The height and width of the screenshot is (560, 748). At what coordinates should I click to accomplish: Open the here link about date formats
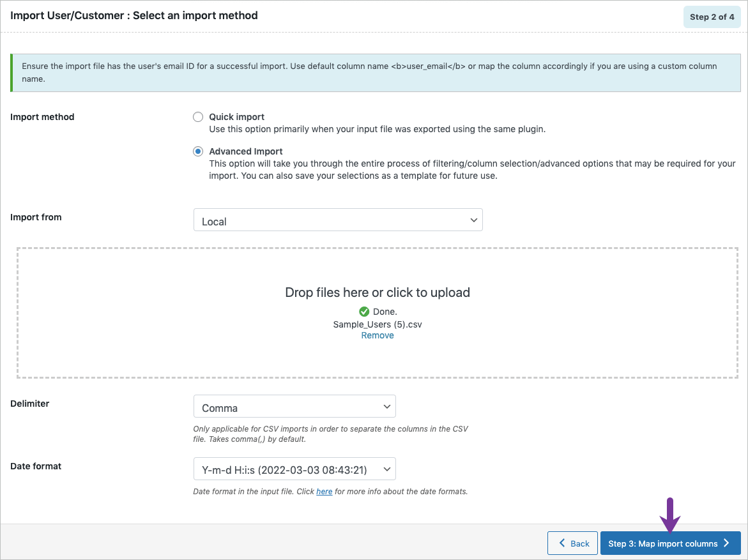tap(324, 491)
